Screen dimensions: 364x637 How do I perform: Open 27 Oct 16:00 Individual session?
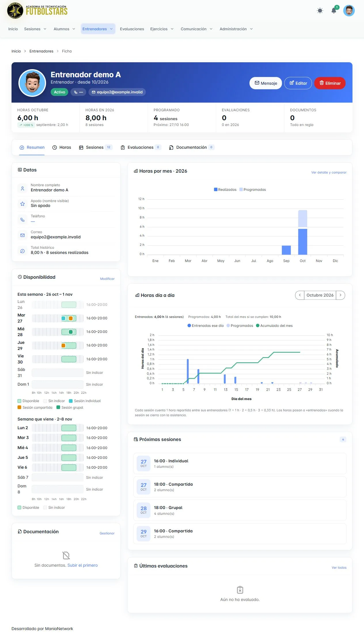240,463
